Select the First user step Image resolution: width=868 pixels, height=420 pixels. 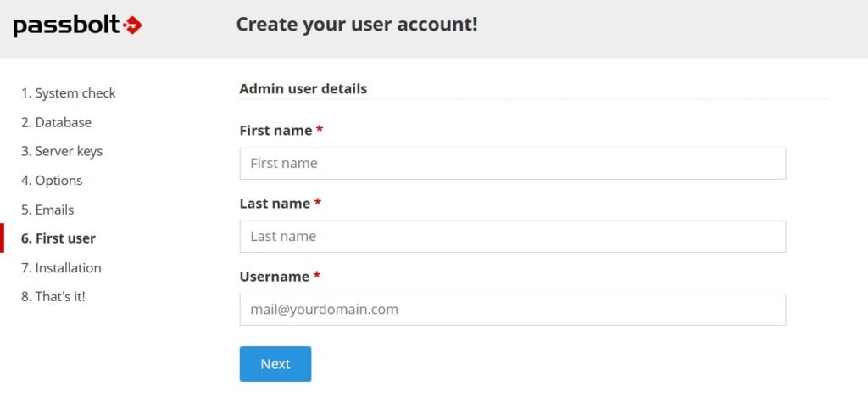(x=58, y=238)
